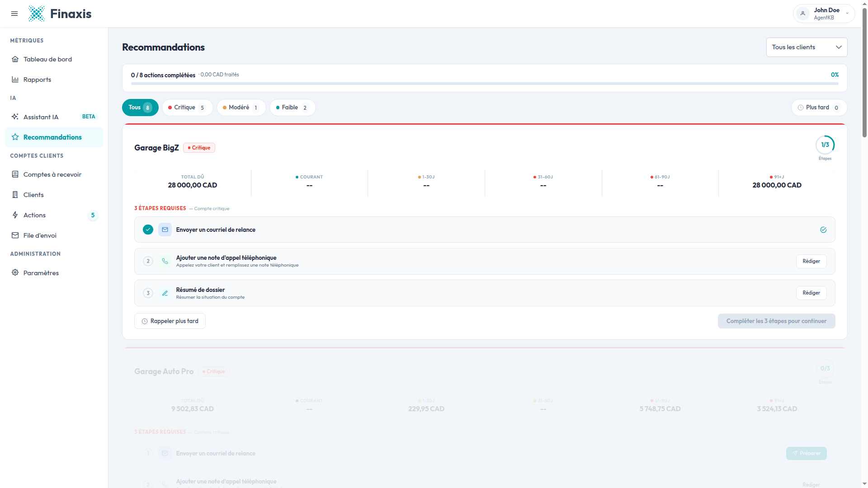Viewport: 868px width, 488px height.
Task: Open Tableau de bord home icon
Action: (x=15, y=59)
